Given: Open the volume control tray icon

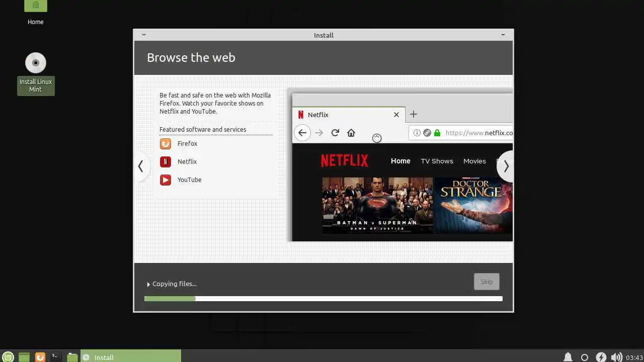Looking at the screenshot, I should 616,357.
